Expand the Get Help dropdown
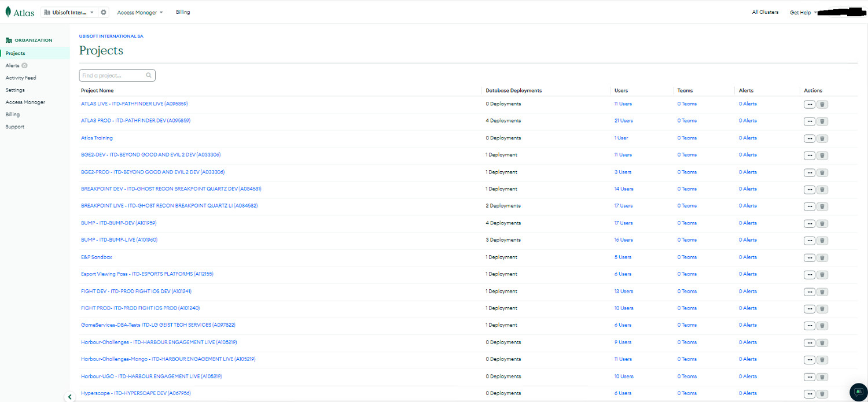The image size is (868, 402). point(803,12)
